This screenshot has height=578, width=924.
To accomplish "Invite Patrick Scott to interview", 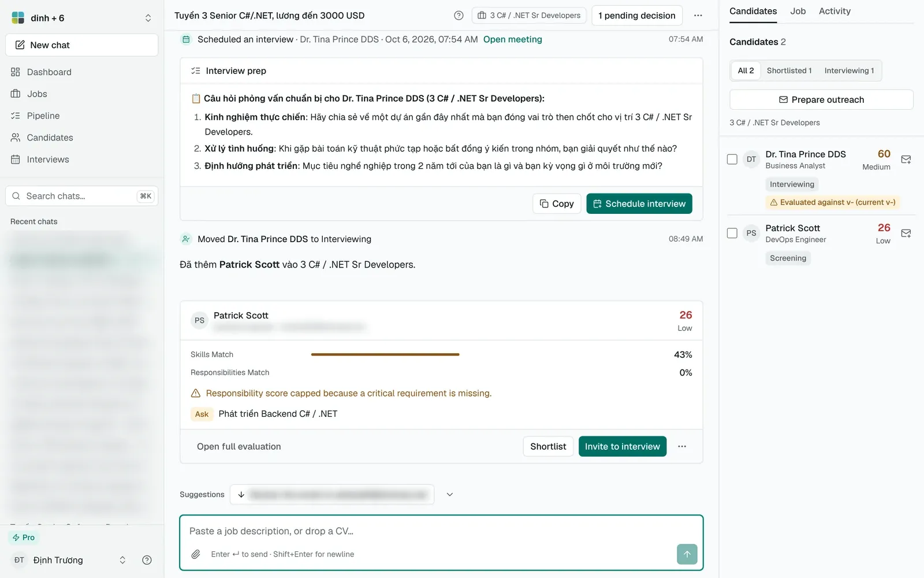I will click(x=623, y=446).
